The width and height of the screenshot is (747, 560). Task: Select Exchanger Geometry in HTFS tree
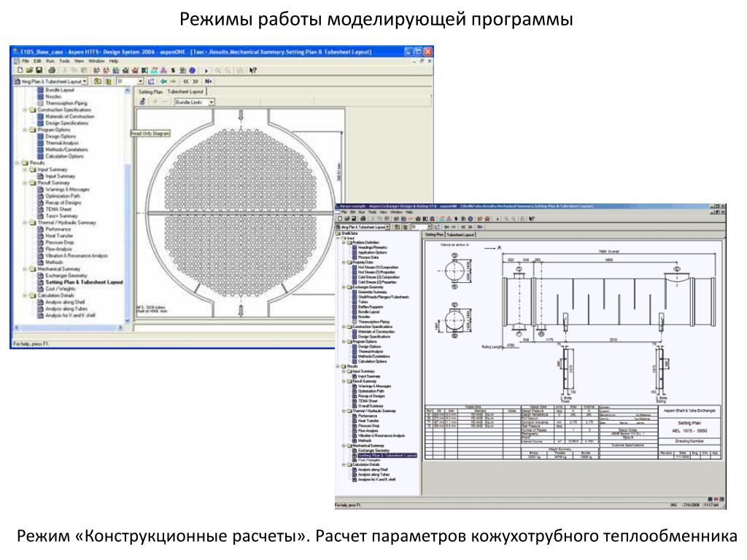pyautogui.click(x=66, y=276)
